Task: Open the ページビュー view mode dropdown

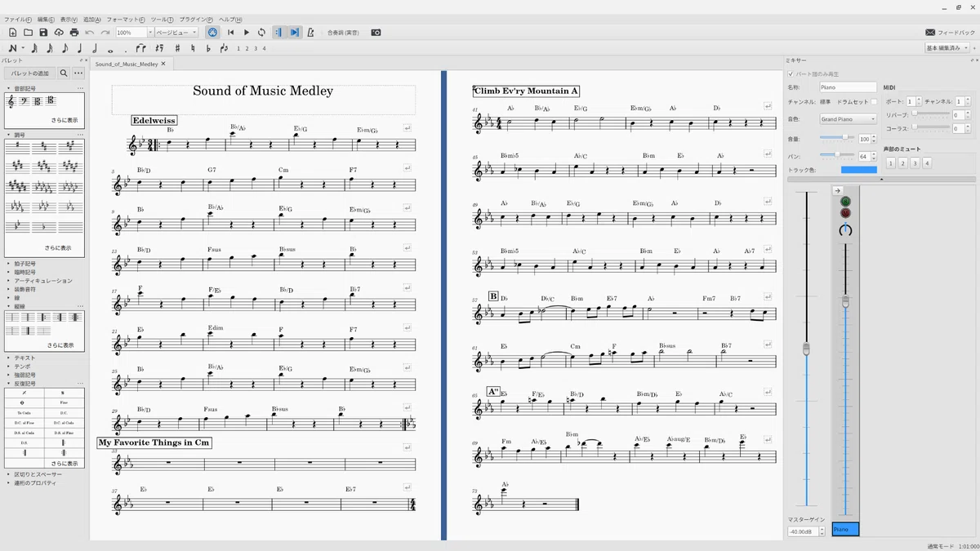Action: (x=176, y=33)
